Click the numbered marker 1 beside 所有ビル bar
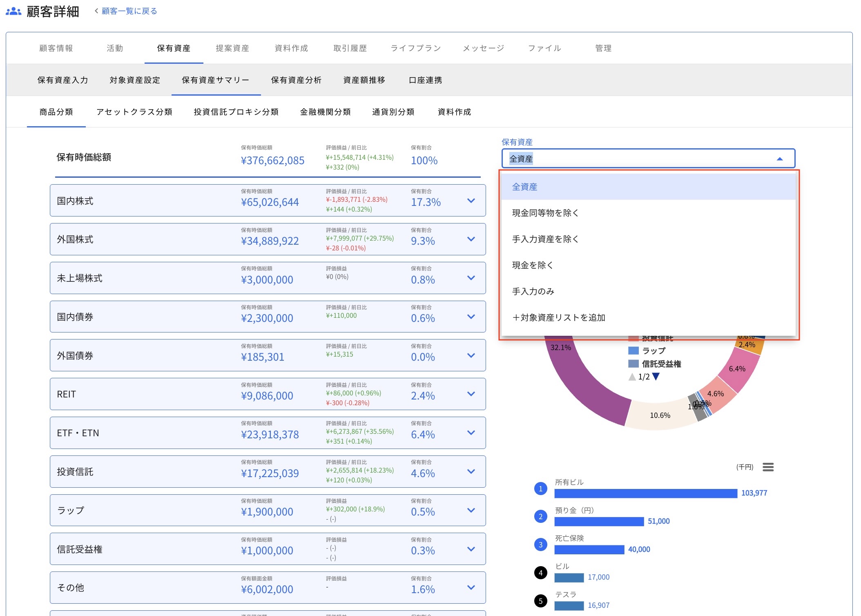The height and width of the screenshot is (616, 861). [x=540, y=489]
